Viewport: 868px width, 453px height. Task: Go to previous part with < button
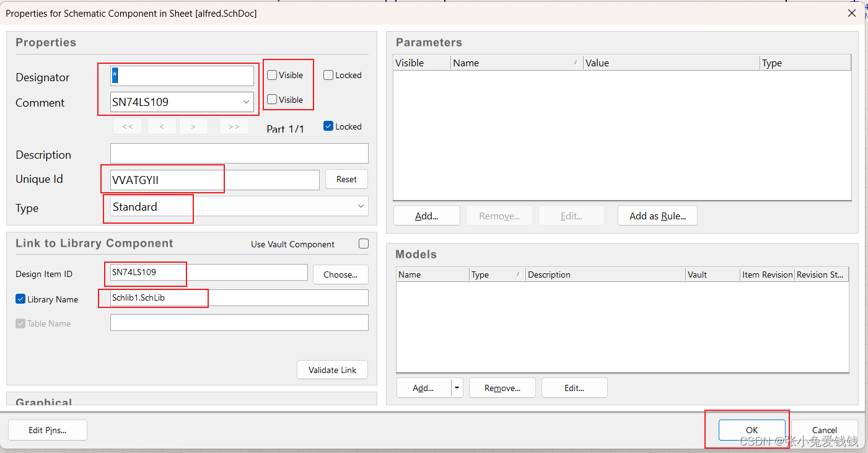(161, 126)
